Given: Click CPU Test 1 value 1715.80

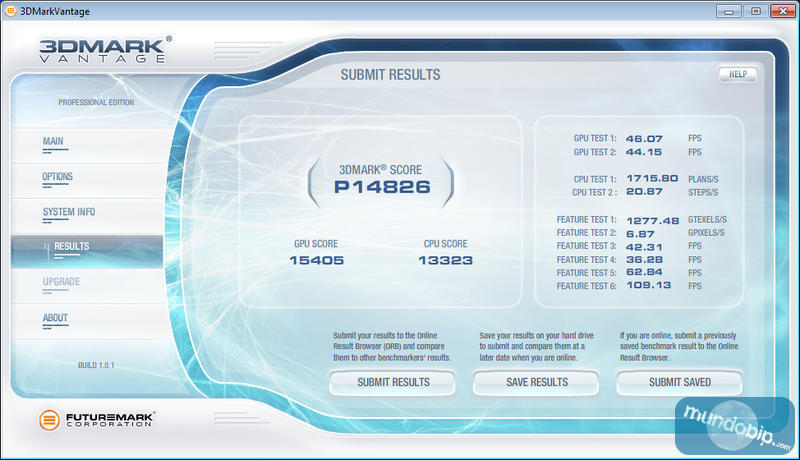Looking at the screenshot, I should [x=652, y=178].
